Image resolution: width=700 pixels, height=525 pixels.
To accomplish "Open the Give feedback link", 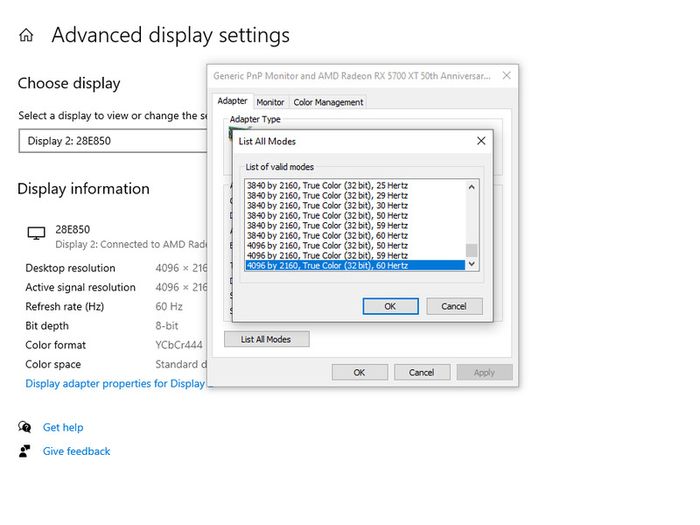I will point(76,451).
